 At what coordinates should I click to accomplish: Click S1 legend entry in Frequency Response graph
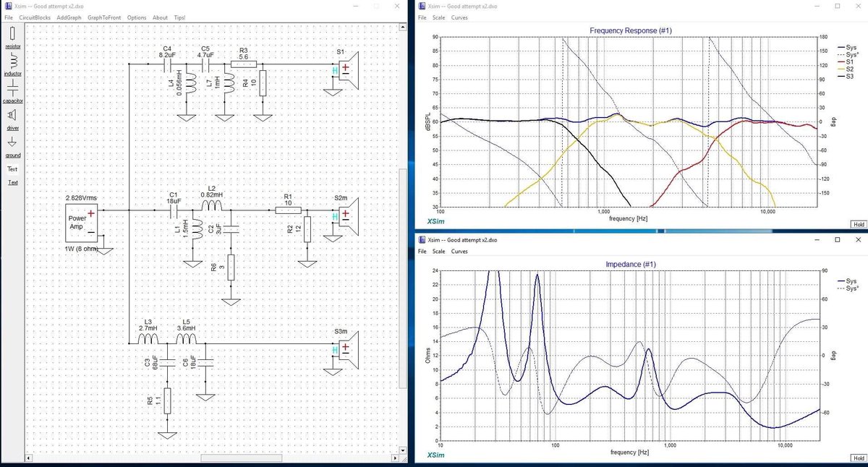click(846, 61)
